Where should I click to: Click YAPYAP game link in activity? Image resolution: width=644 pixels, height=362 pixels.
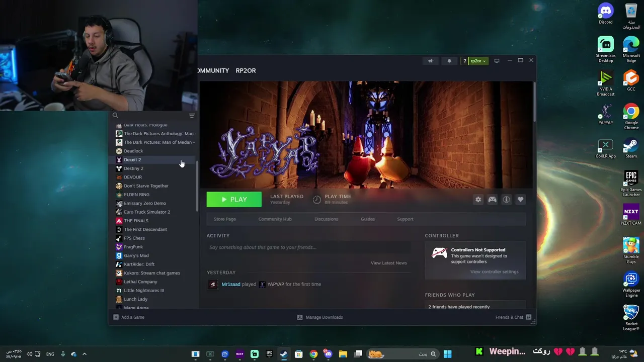coord(276,284)
